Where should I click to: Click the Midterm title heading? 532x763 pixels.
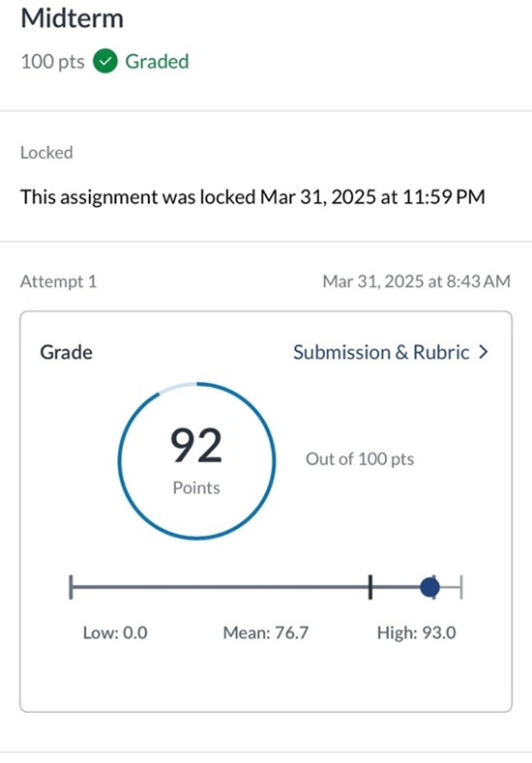tap(72, 19)
